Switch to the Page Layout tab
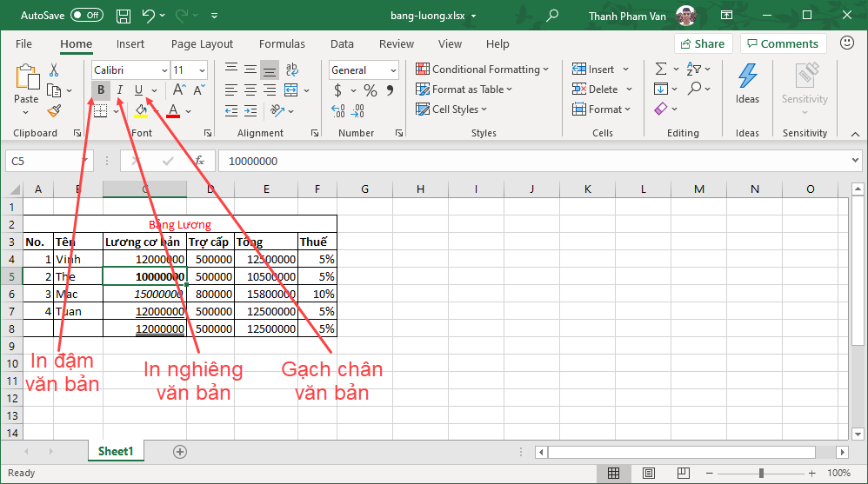This screenshot has width=868, height=484. point(202,43)
